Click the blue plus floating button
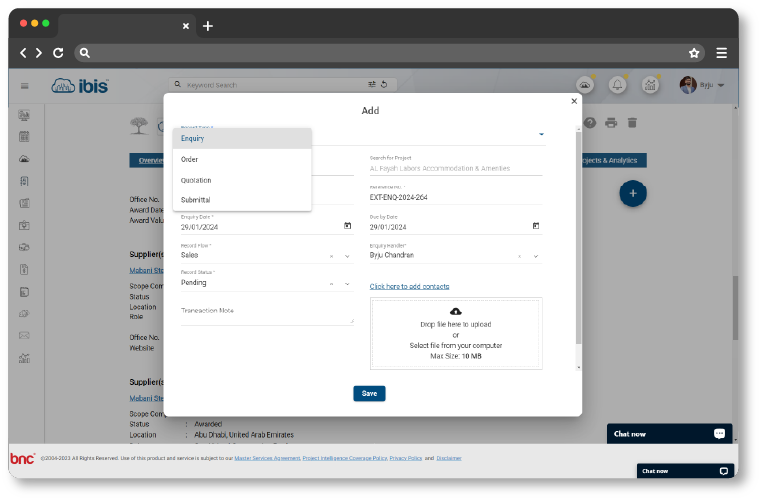 632,193
